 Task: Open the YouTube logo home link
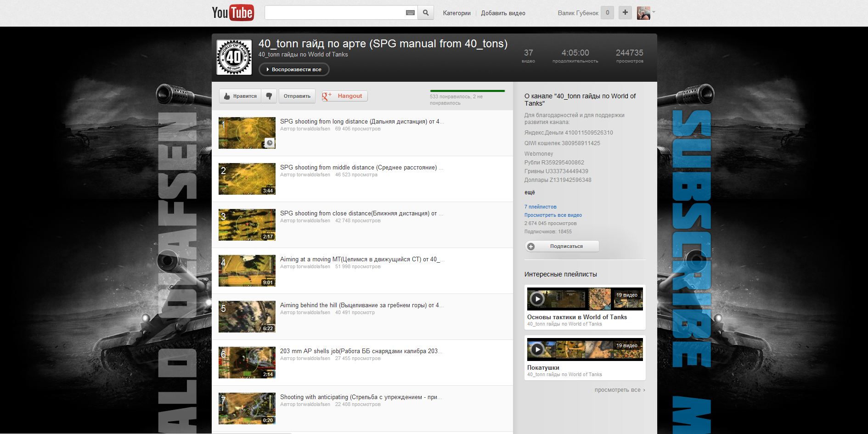tap(232, 13)
